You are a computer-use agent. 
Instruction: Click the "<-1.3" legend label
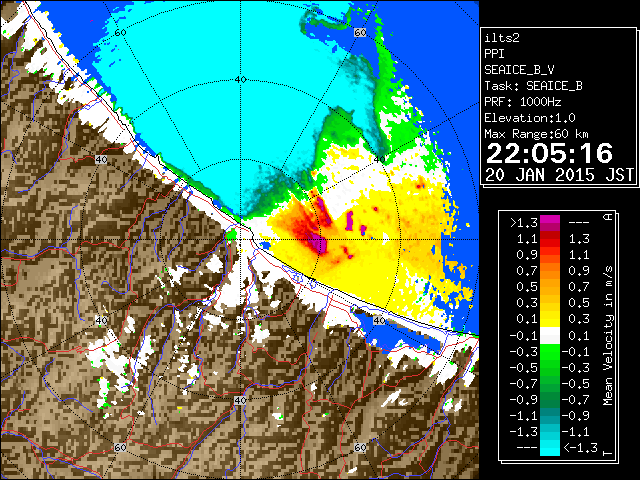click(x=580, y=448)
